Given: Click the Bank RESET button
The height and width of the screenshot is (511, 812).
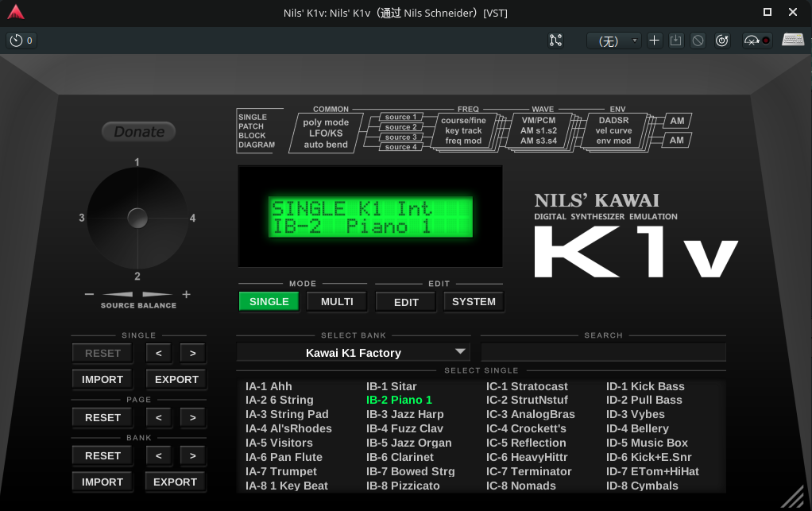Looking at the screenshot, I should pyautogui.click(x=102, y=455).
